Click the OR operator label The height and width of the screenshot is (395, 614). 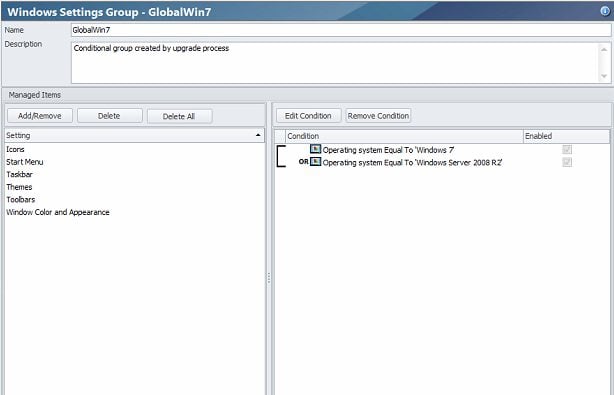tap(303, 162)
